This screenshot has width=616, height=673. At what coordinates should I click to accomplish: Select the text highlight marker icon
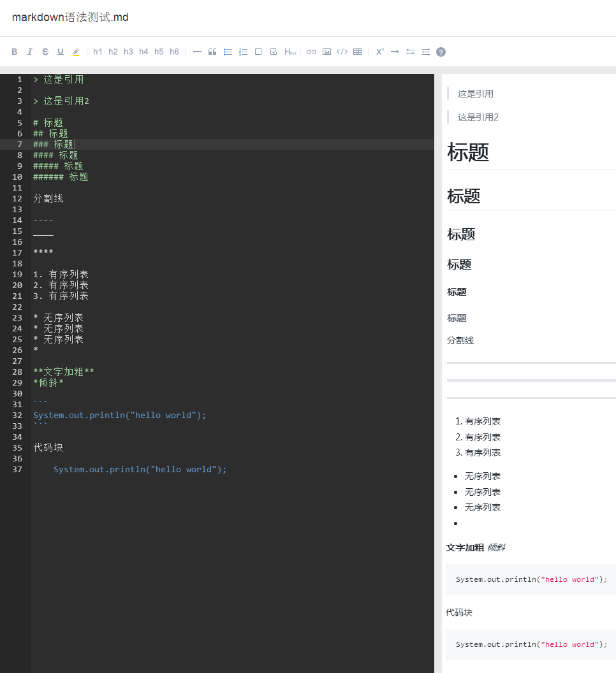click(x=75, y=52)
